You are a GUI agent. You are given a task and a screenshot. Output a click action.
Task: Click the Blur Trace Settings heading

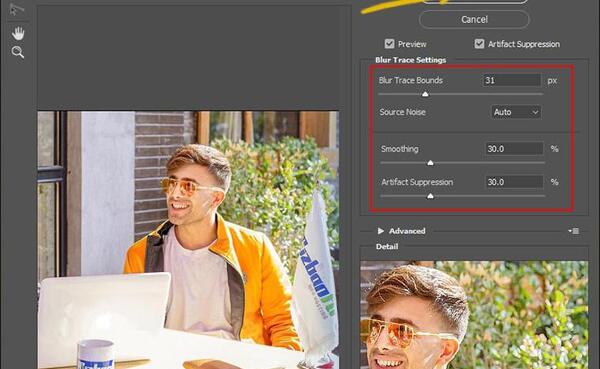tap(411, 60)
